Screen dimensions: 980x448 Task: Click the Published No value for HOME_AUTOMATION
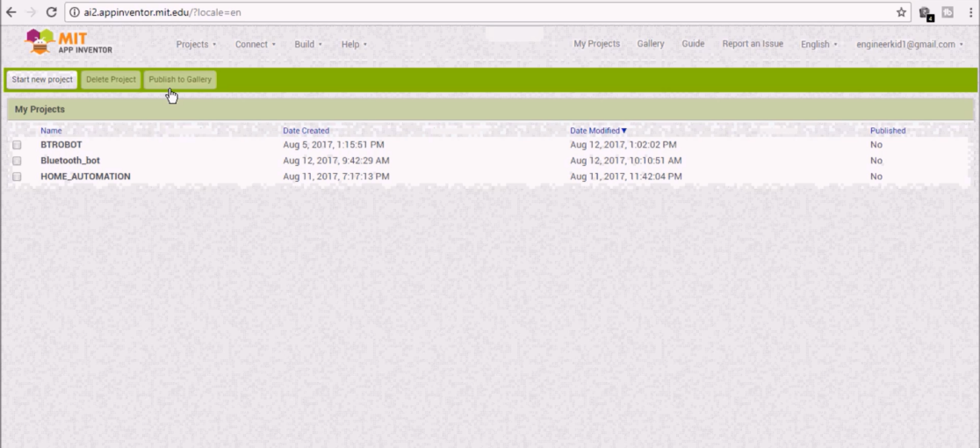[876, 177]
